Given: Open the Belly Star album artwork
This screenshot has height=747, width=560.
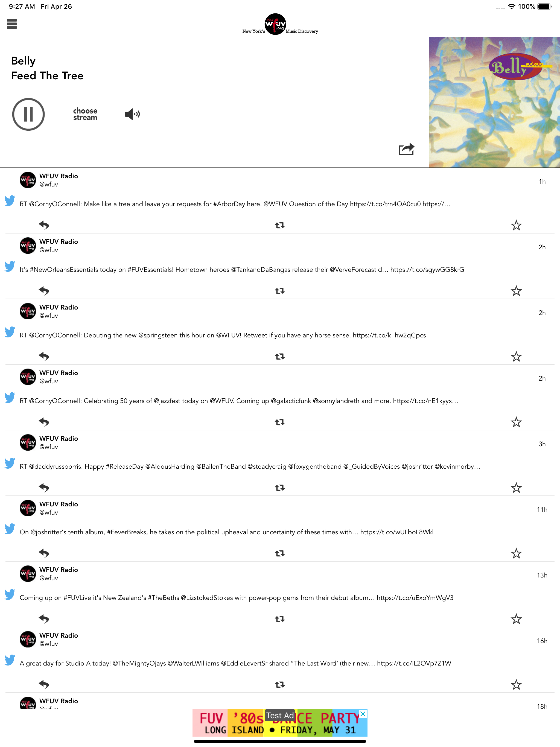Looking at the screenshot, I should click(x=494, y=102).
